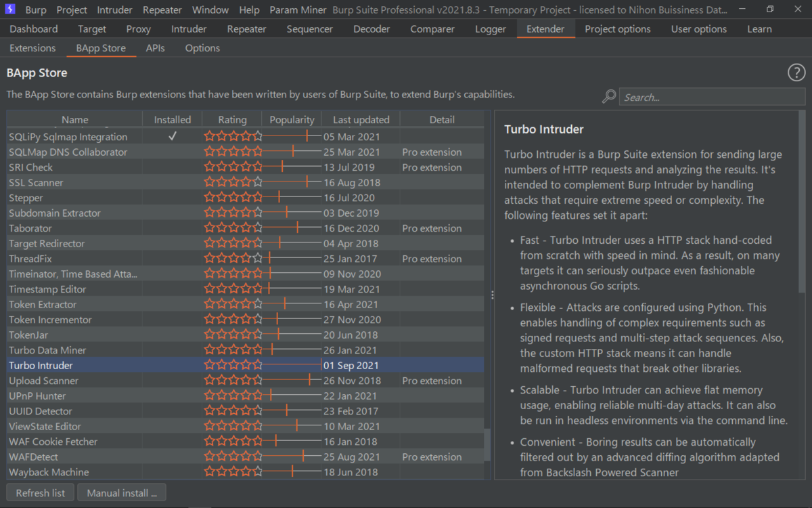Open the Param Miner menu
Screen dimensions: 812x508
click(x=298, y=10)
